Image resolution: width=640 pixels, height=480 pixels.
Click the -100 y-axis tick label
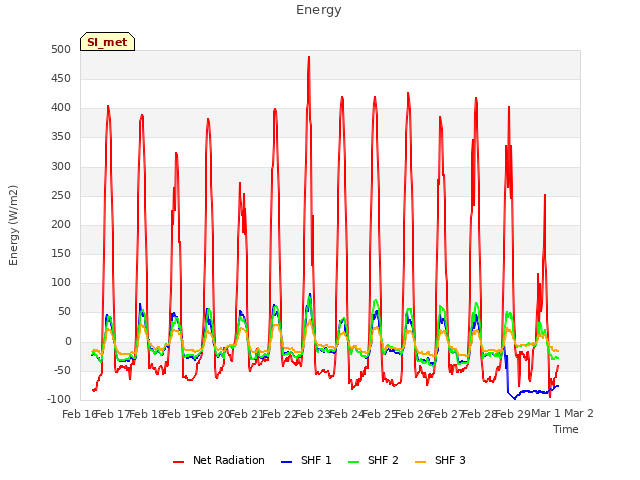click(x=59, y=400)
